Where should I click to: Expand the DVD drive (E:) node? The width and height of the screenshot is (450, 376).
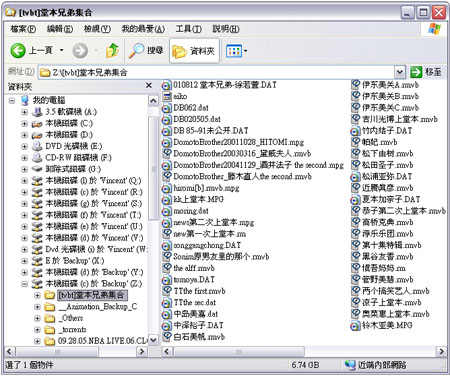click(24, 146)
